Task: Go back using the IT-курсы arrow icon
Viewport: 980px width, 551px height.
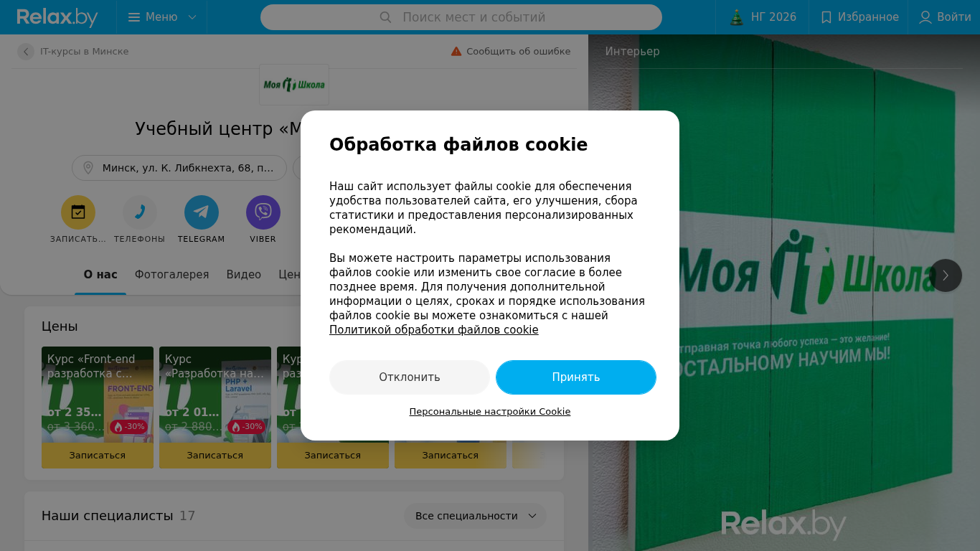Action: pyautogui.click(x=26, y=52)
